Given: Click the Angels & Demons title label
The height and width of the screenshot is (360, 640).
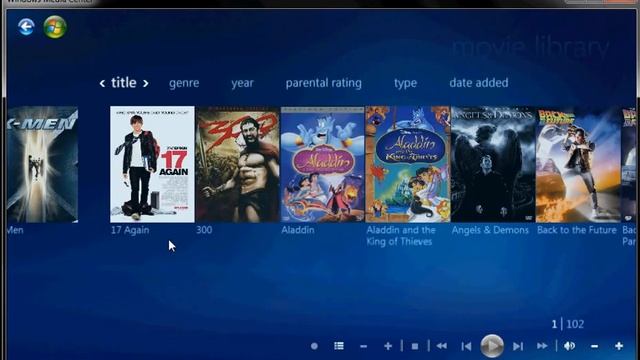Looking at the screenshot, I should 490,230.
